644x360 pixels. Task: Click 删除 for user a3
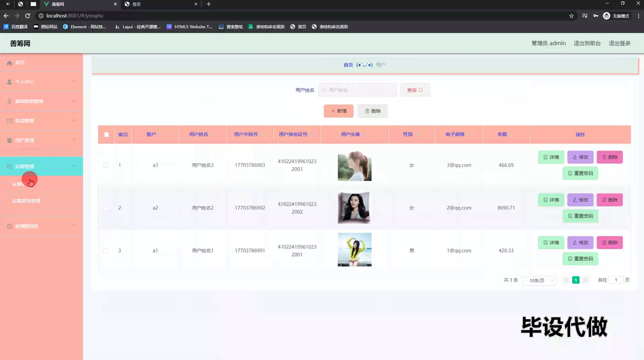click(609, 157)
